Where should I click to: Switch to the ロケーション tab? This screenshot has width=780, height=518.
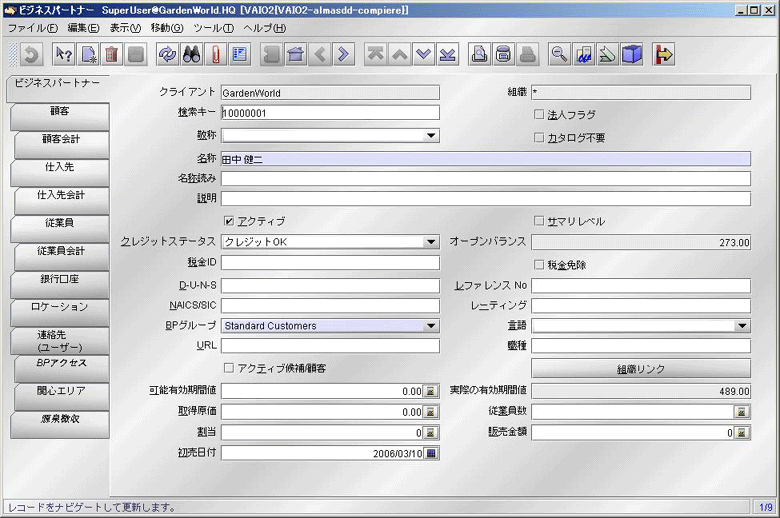pos(60,312)
